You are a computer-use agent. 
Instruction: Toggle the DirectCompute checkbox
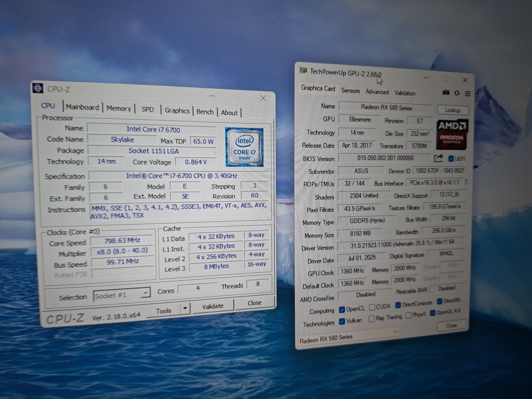point(398,305)
